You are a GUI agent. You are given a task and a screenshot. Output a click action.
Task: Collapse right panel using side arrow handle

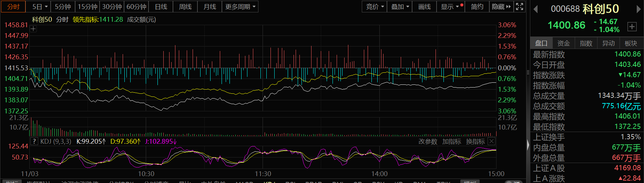528,145
